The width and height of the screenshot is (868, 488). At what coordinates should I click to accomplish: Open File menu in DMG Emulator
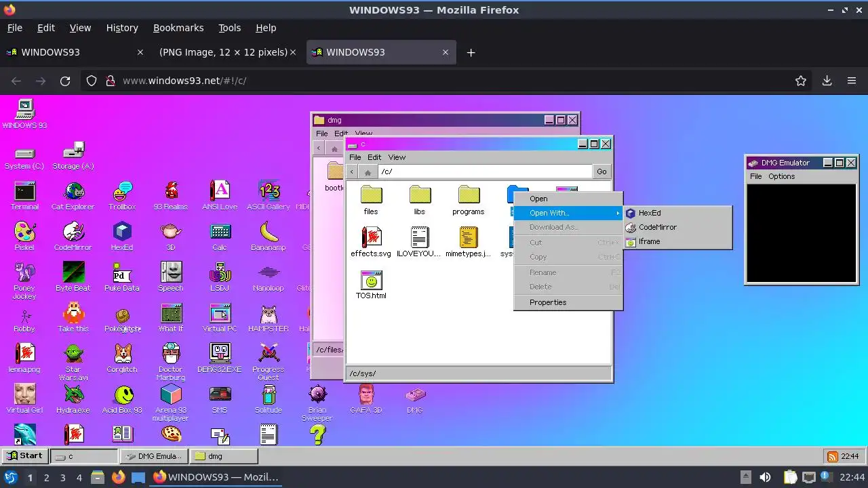(755, 176)
